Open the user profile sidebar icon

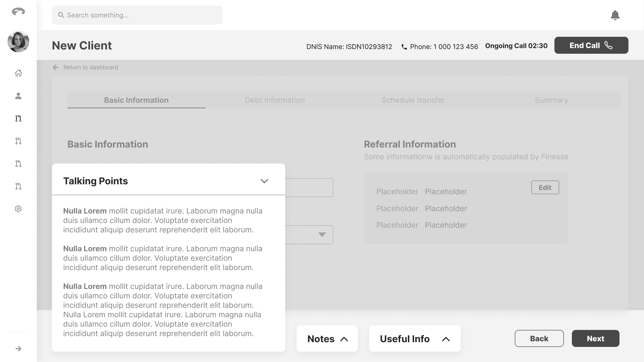pos(18,96)
